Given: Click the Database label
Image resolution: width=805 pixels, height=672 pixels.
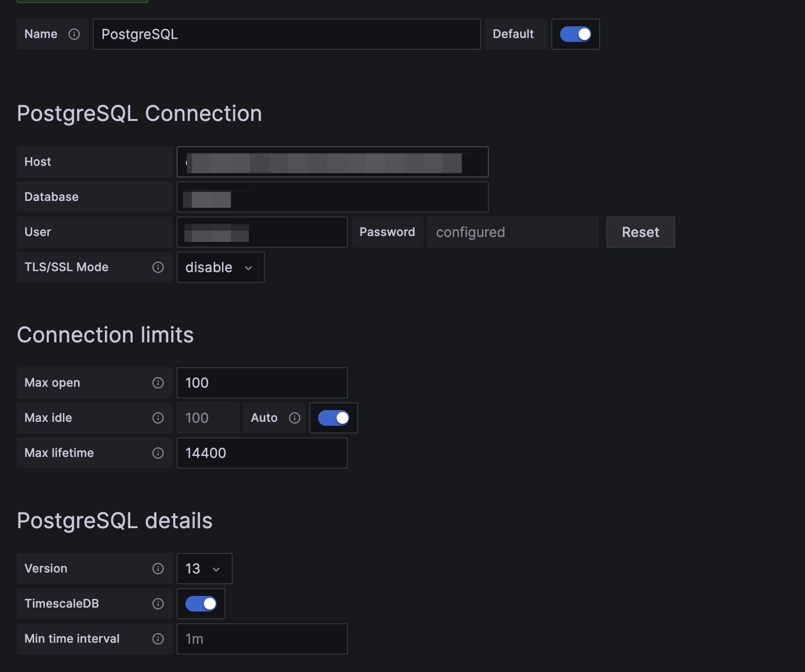Looking at the screenshot, I should pyautogui.click(x=52, y=197).
